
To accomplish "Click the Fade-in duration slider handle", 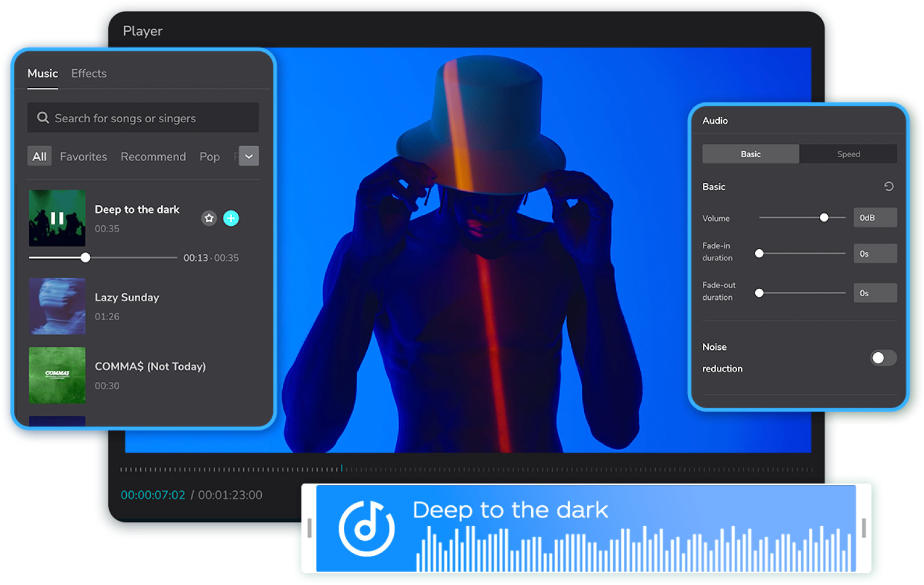I will (759, 254).
